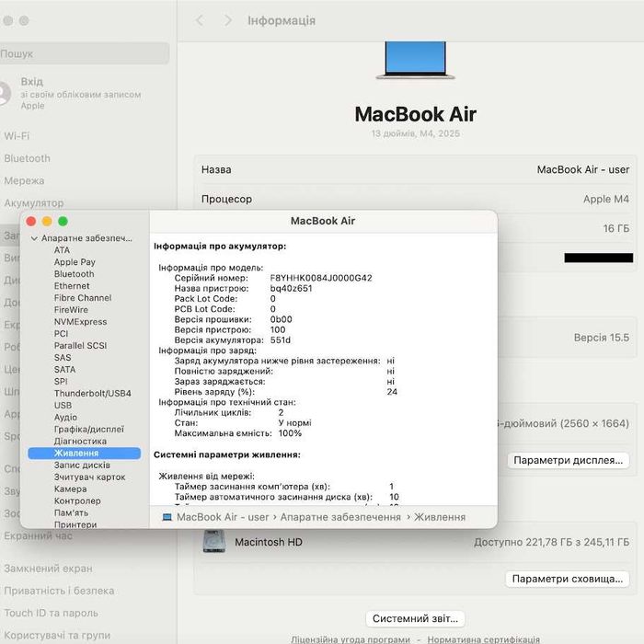644x644 pixels.
Task: Open Системний звіт button
Action: [415, 618]
